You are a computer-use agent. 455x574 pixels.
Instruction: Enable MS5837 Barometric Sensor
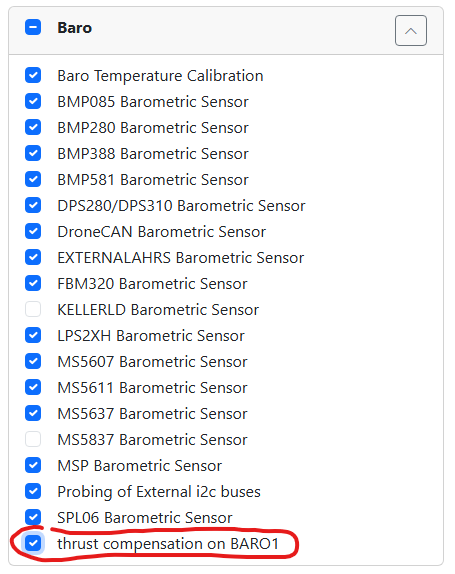pyautogui.click(x=33, y=439)
